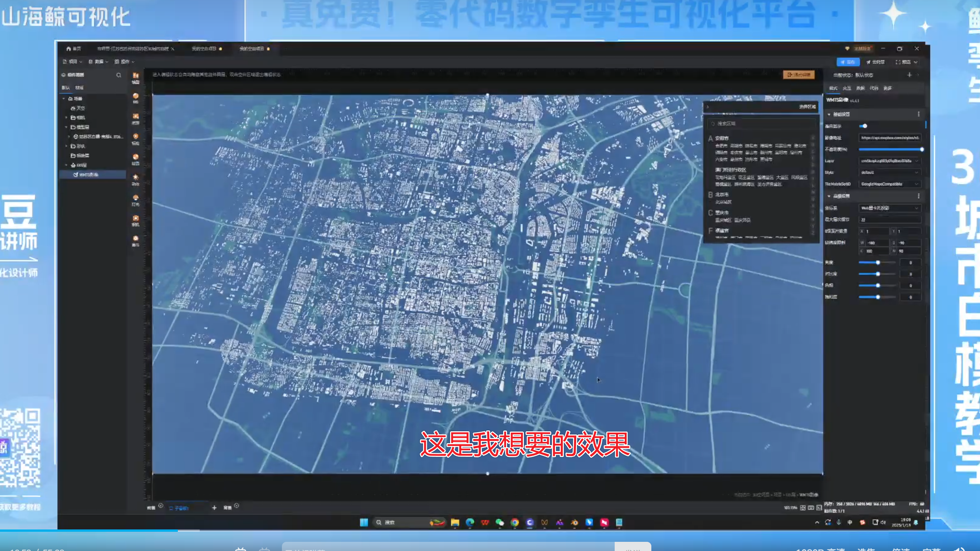
Task: Open more options for 基础设置 section
Action: point(919,114)
